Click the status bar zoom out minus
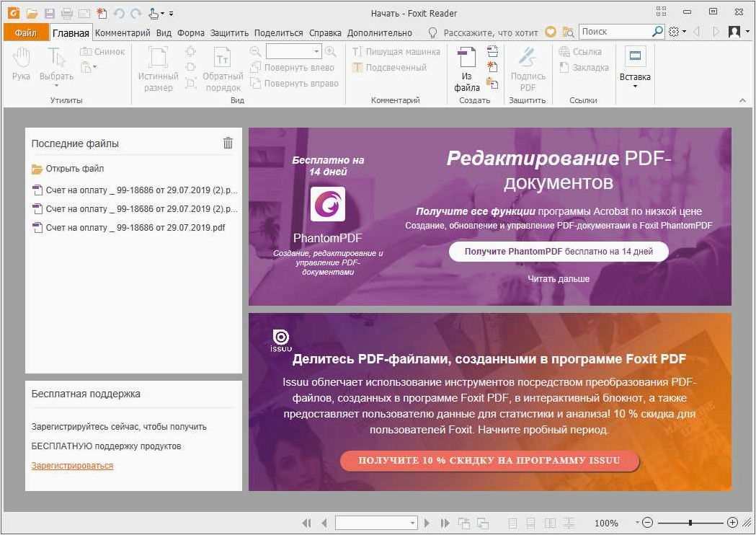This screenshot has width=756, height=535. click(x=647, y=523)
